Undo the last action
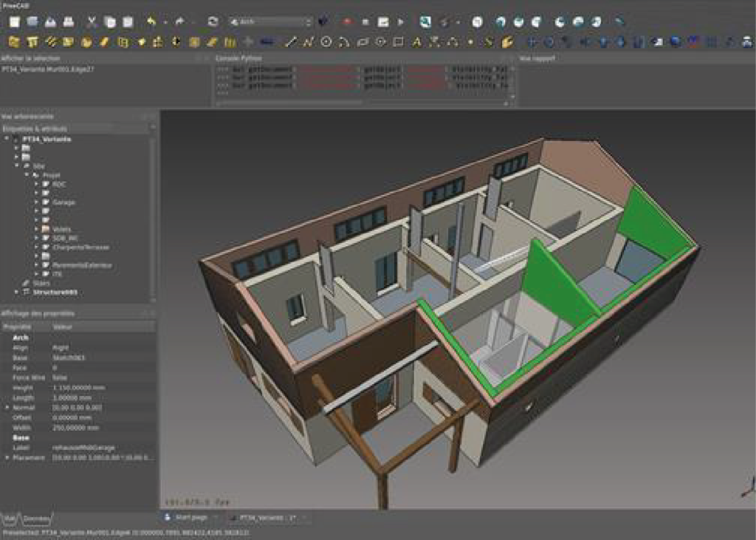The height and width of the screenshot is (540, 756). 151,21
